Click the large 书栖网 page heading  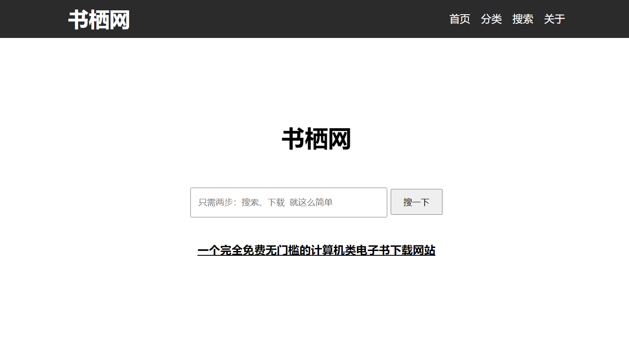point(316,139)
